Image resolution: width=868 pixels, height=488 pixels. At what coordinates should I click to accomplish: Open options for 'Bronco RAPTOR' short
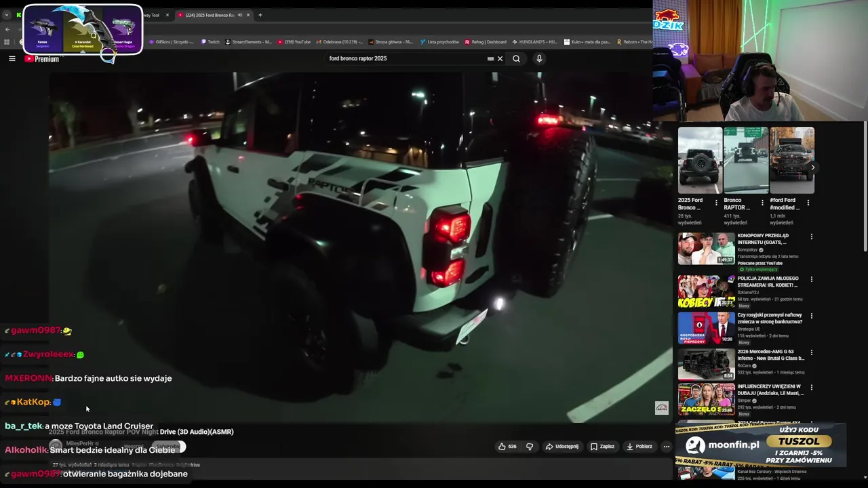click(x=762, y=203)
